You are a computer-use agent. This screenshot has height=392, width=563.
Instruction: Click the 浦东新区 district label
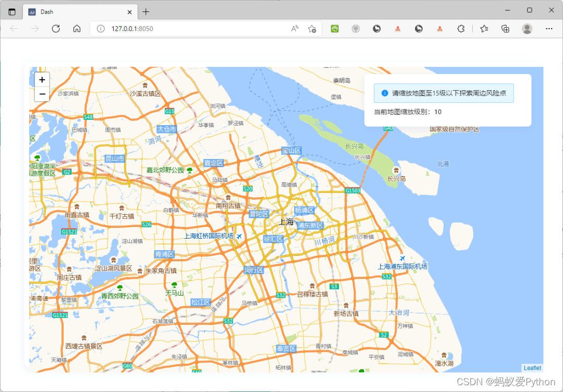pyautogui.click(x=311, y=225)
